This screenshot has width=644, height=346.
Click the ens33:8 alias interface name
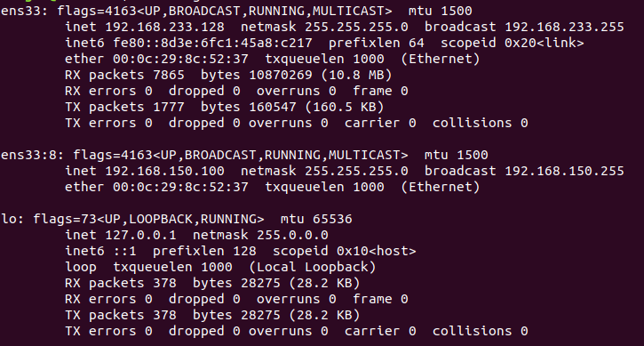point(28,156)
